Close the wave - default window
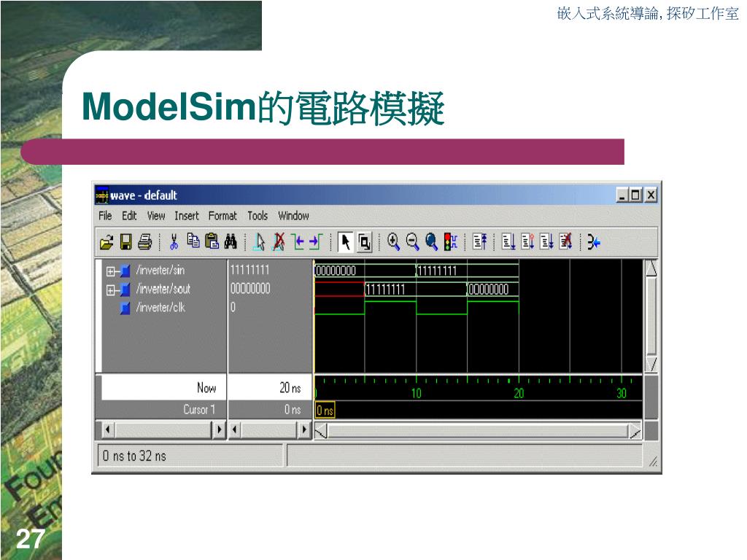This screenshot has height=560, width=747. point(651,195)
